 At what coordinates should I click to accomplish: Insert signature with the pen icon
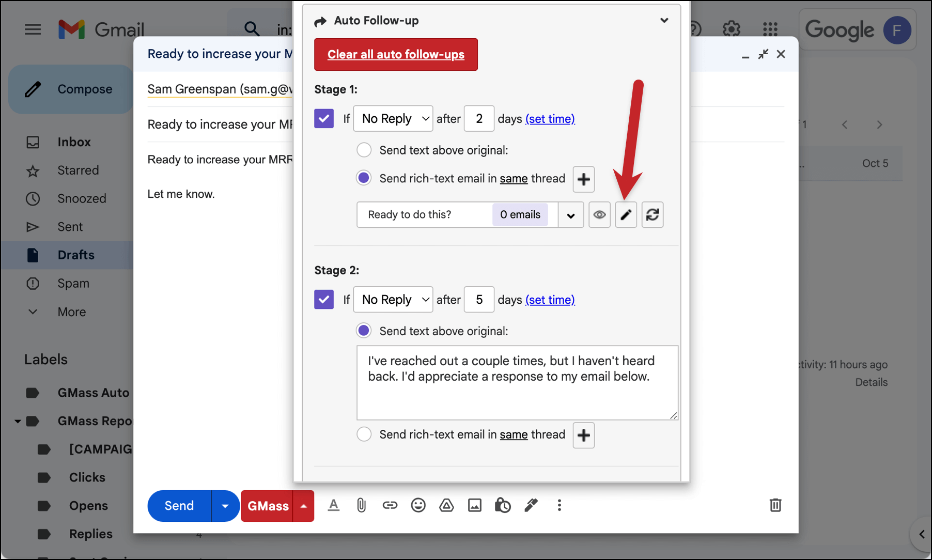pos(531,505)
